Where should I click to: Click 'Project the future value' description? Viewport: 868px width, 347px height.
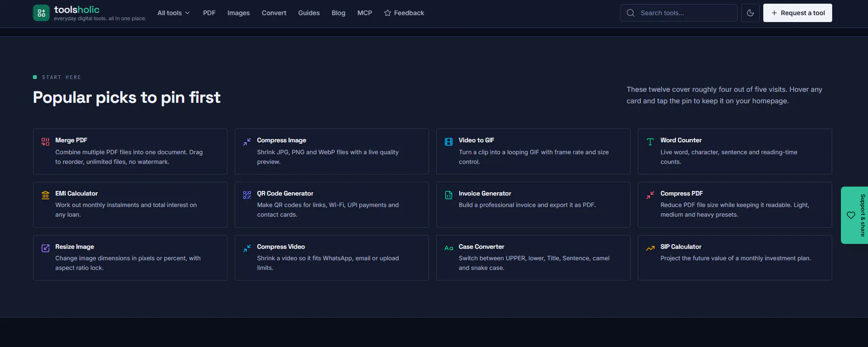[x=736, y=258]
